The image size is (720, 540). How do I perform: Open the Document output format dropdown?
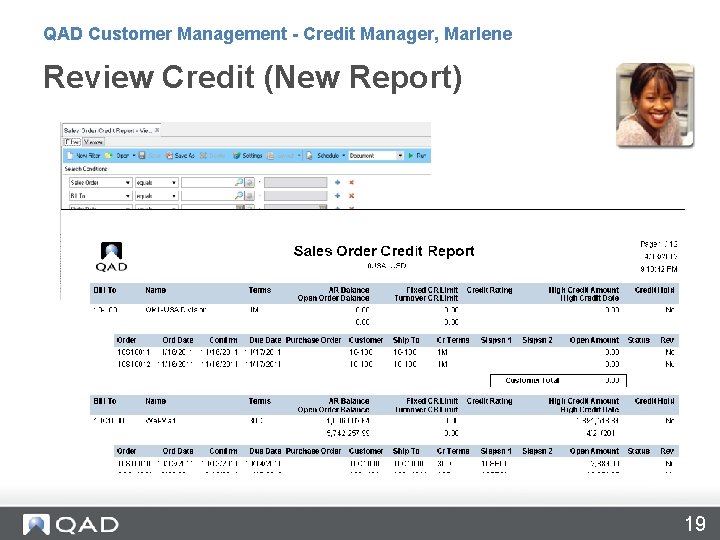click(400, 156)
